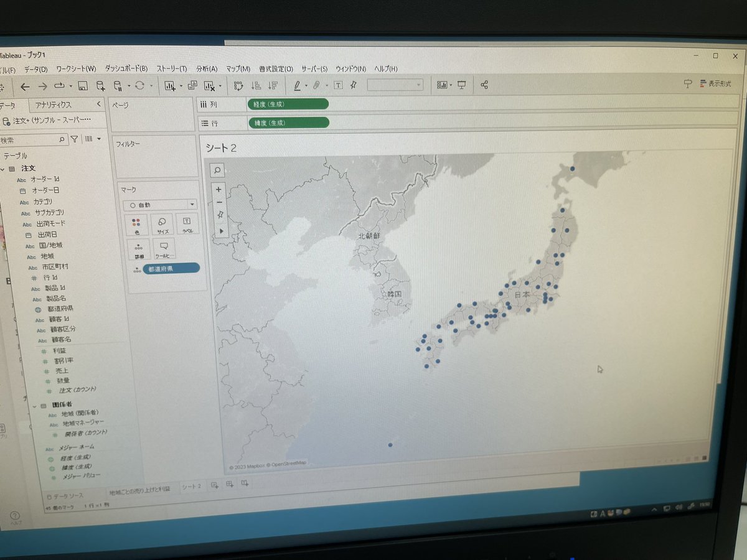Click the show mark labels T icon

coord(339,85)
